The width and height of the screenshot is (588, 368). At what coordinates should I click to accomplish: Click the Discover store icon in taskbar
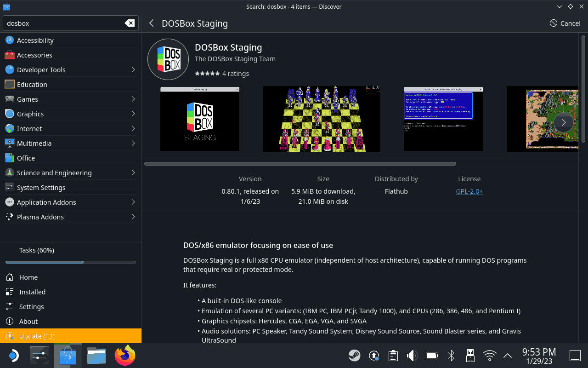click(x=67, y=355)
